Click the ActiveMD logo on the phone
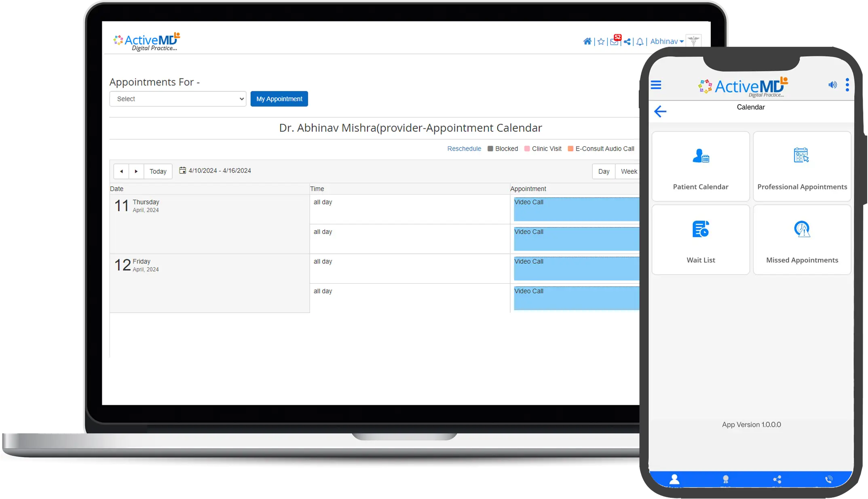The image size is (868, 499). [x=743, y=86]
